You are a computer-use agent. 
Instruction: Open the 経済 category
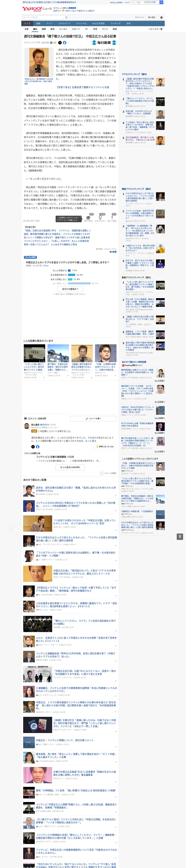pyautogui.click(x=52, y=29)
